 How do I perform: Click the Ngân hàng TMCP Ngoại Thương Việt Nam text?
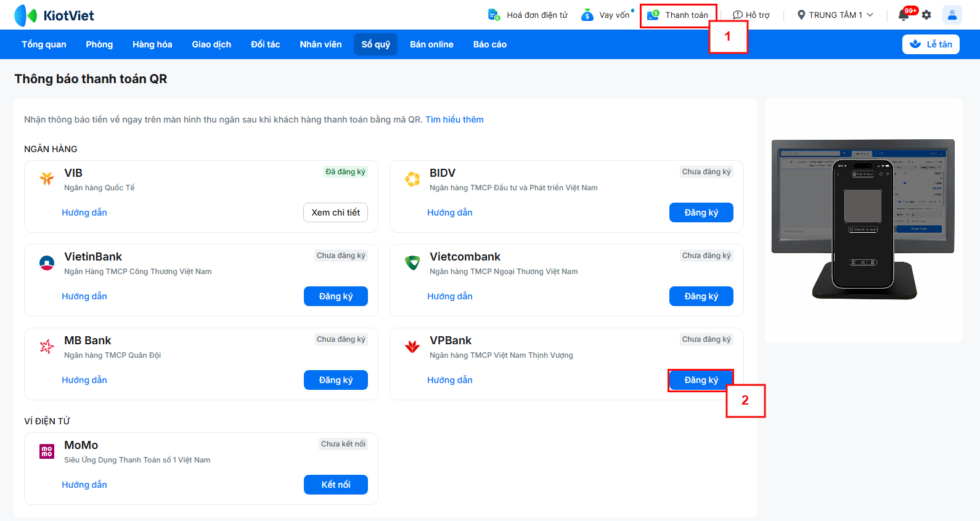pos(504,272)
